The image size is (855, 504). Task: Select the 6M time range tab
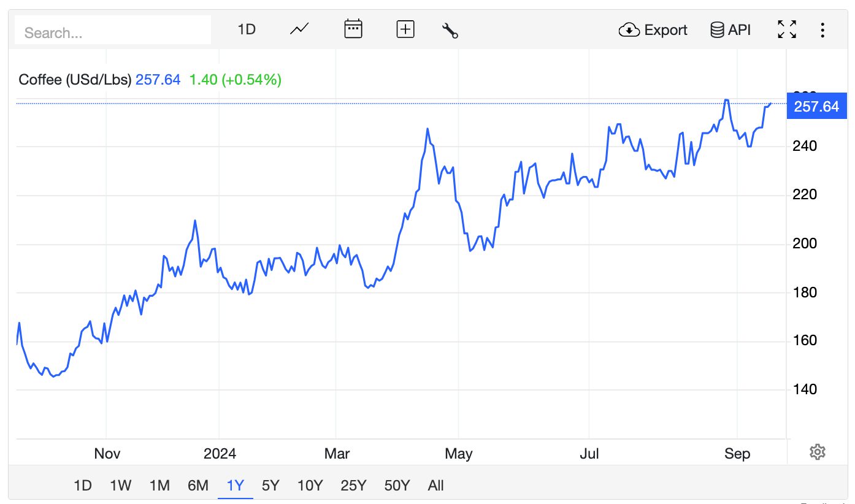tap(198, 486)
